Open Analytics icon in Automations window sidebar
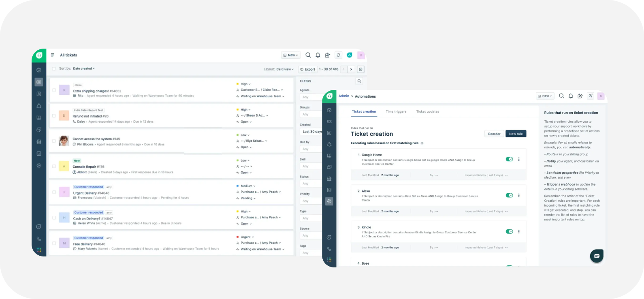Screen dimensions: 644x299 tap(329, 190)
